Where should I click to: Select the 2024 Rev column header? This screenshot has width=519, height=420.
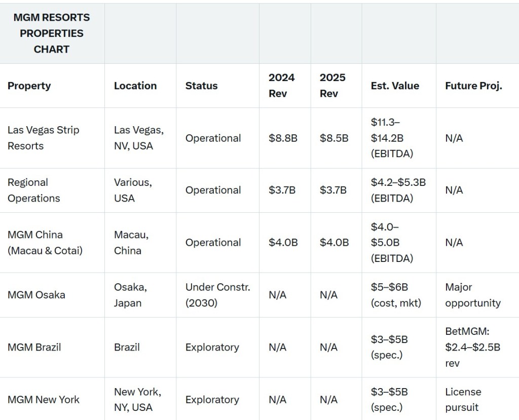(x=281, y=86)
